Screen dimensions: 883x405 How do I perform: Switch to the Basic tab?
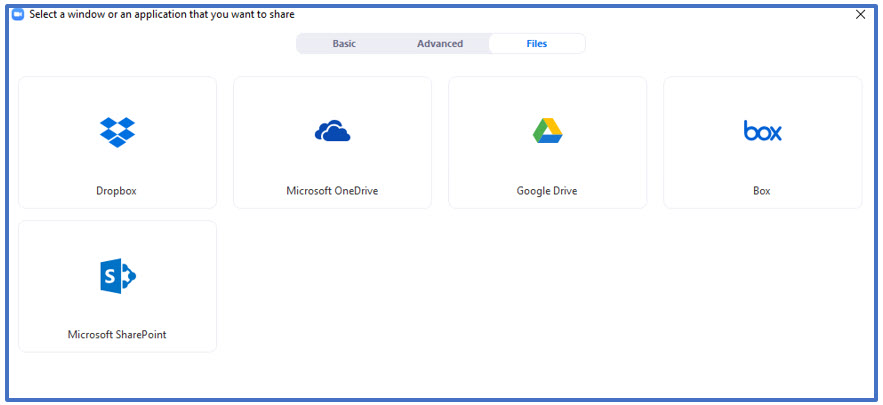[344, 44]
